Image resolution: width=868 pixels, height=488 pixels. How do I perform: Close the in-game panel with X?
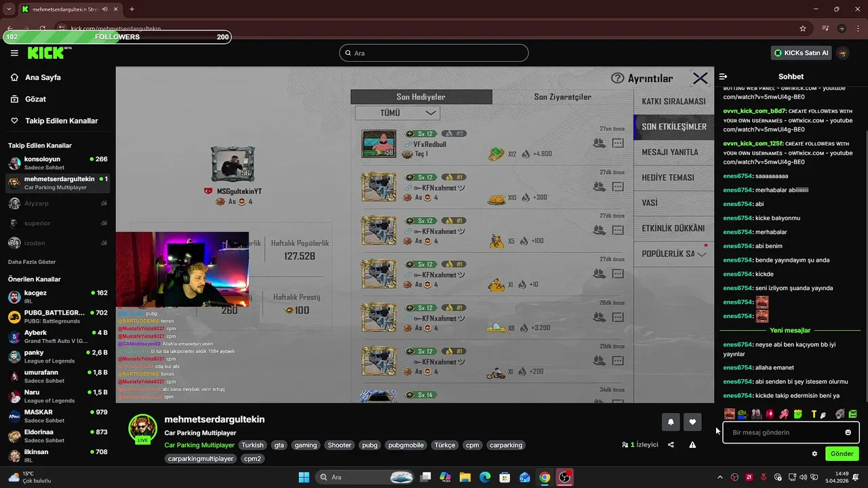click(x=700, y=79)
